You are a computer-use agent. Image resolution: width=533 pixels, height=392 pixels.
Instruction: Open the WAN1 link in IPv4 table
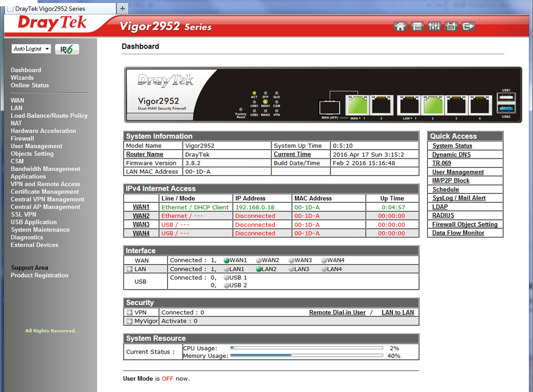141,207
